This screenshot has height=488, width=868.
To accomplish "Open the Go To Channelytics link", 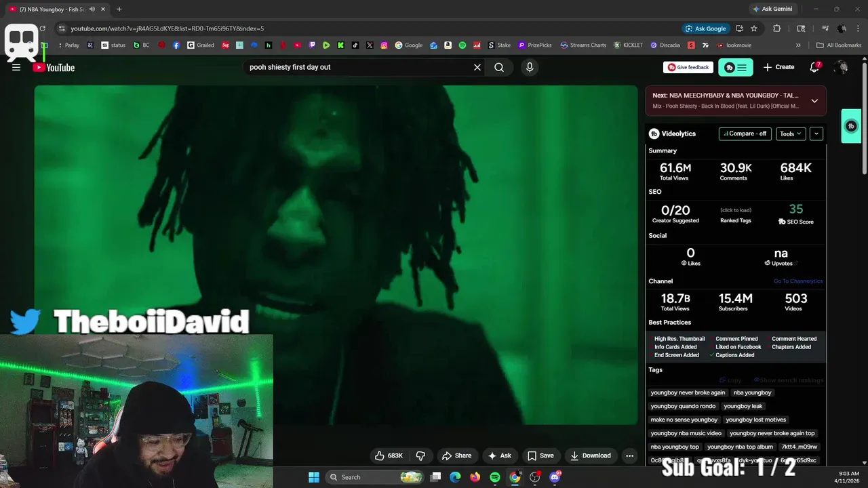I will (x=798, y=281).
